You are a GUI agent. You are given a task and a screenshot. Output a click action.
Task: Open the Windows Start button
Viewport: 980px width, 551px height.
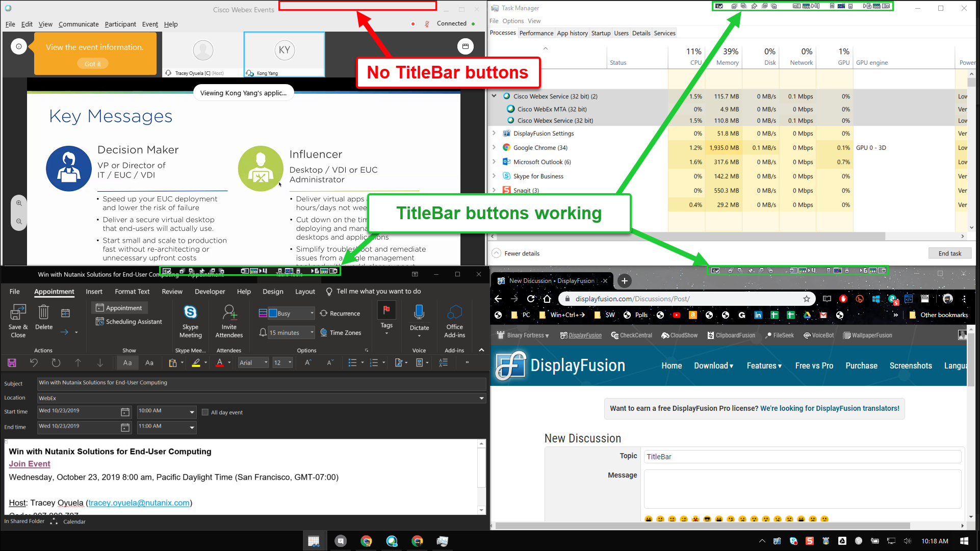coord(964,541)
